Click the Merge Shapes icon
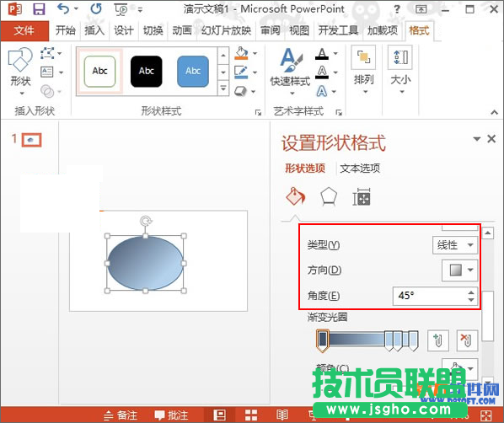 pyautogui.click(x=47, y=91)
